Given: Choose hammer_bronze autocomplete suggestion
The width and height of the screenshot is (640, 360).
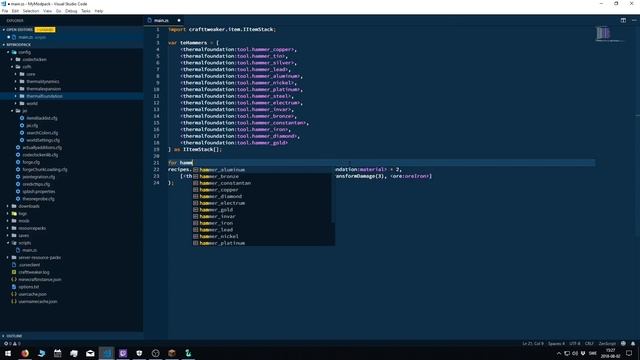Looking at the screenshot, I should click(263, 176).
